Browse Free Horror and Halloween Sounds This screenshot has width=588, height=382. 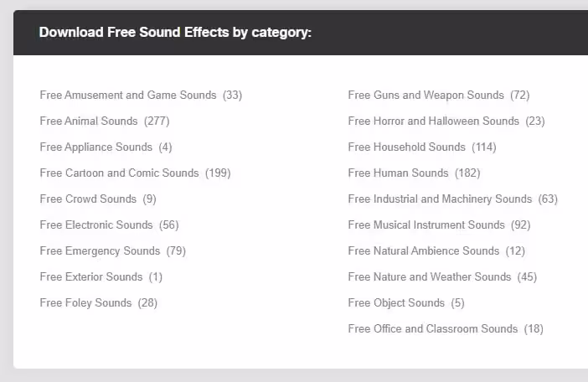click(x=434, y=121)
